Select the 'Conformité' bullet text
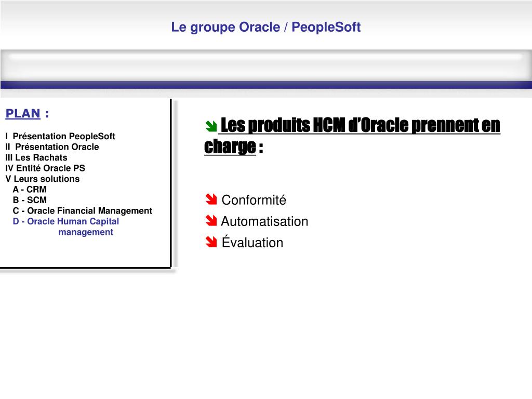Image resolution: width=532 pixels, height=399 pixels. tap(254, 200)
